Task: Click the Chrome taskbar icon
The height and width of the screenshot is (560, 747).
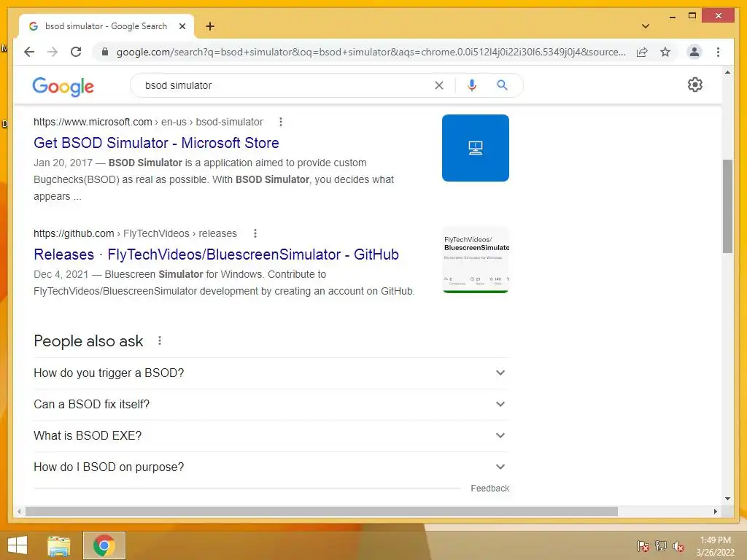Action: tap(104, 545)
